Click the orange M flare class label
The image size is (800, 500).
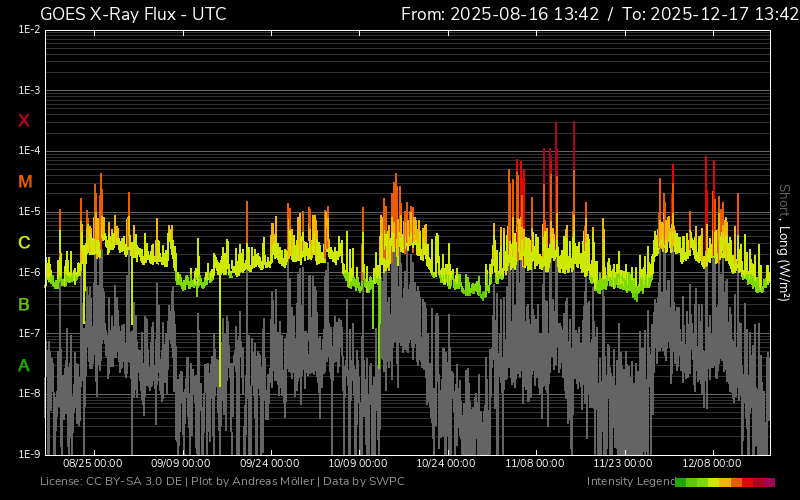[25, 182]
